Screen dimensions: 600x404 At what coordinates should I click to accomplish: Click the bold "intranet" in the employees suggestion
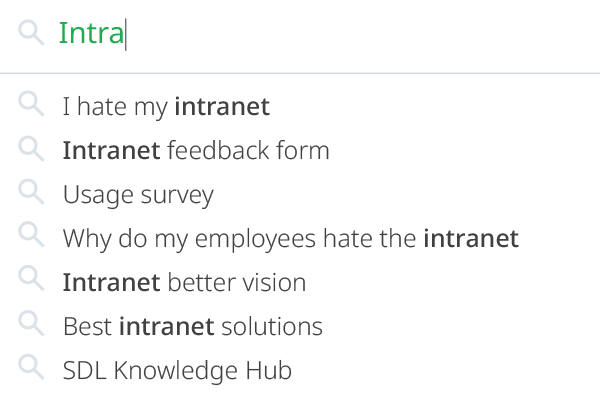click(x=471, y=238)
